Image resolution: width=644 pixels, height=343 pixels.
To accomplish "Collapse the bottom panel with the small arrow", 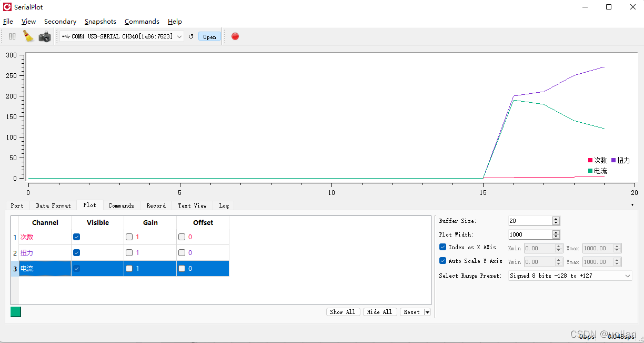I will coord(632,204).
